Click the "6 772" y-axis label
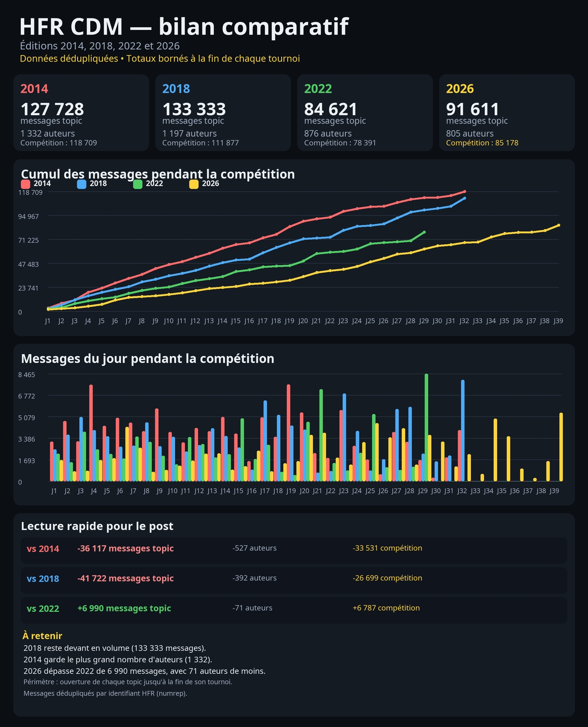The image size is (588, 727). pyautogui.click(x=27, y=396)
